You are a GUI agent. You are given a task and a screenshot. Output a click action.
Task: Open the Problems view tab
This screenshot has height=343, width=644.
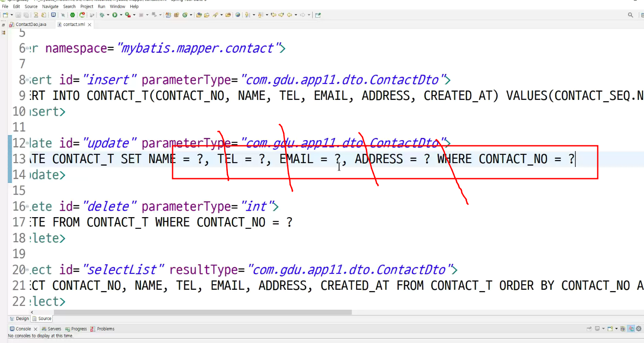(103, 329)
